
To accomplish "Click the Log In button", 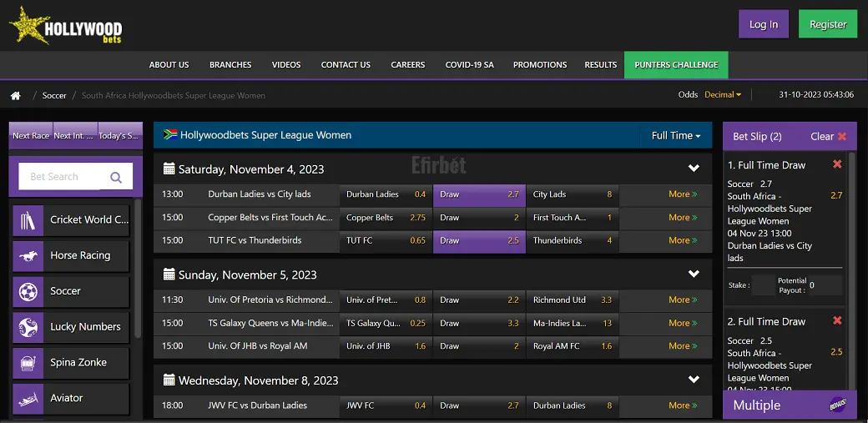I will pos(764,24).
